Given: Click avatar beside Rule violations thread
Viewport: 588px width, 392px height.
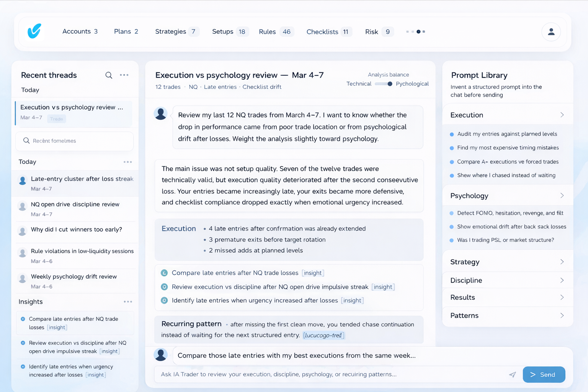Looking at the screenshot, I should 23,253.
